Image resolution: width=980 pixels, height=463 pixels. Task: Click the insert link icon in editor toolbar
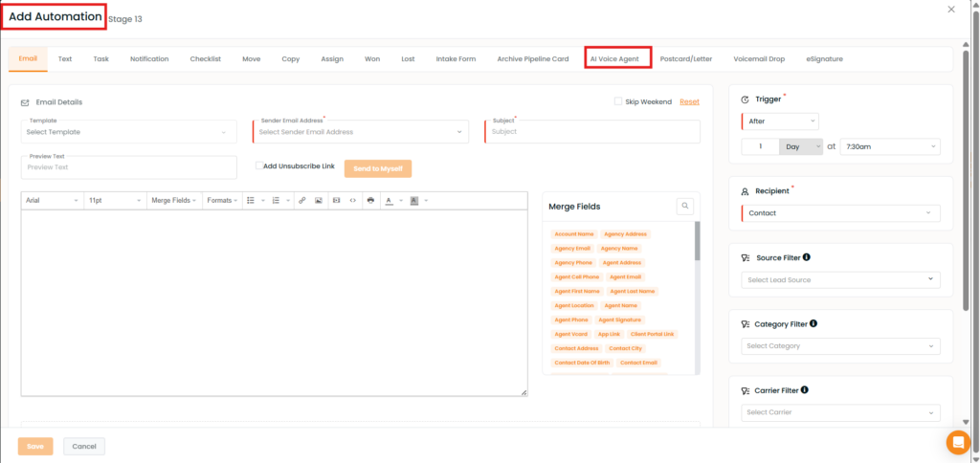[302, 200]
